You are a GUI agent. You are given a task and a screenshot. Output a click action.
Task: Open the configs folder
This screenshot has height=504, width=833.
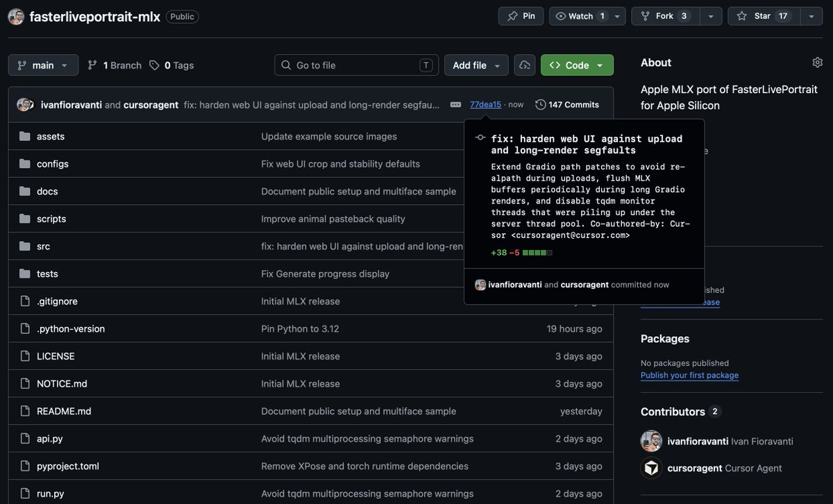click(x=53, y=164)
